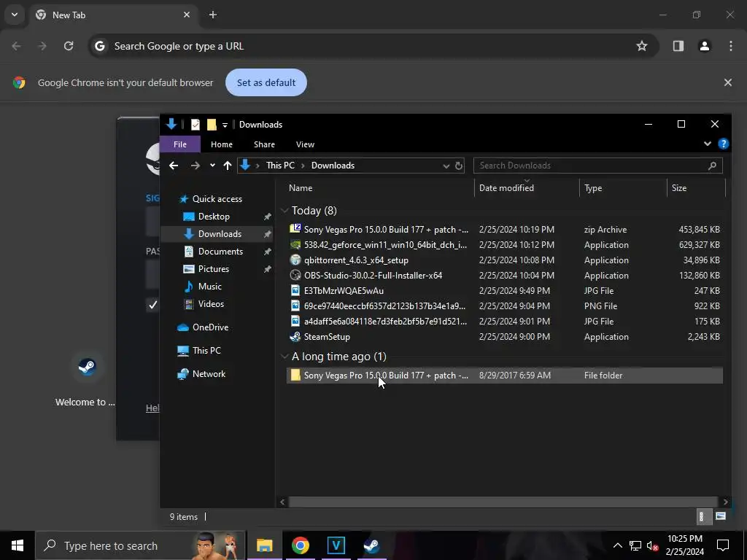Click the muted volume icon in system tray
This screenshot has width=747, height=560.
[653, 545]
